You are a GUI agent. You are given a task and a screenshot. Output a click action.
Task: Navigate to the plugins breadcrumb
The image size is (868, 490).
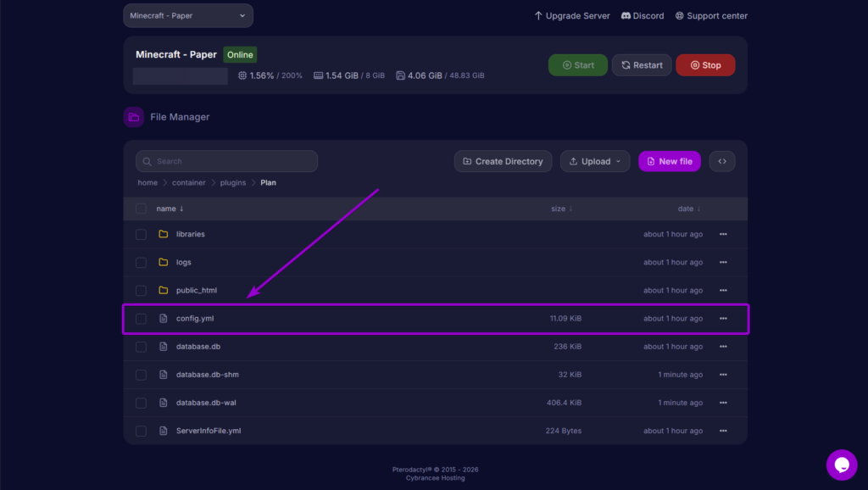click(232, 182)
